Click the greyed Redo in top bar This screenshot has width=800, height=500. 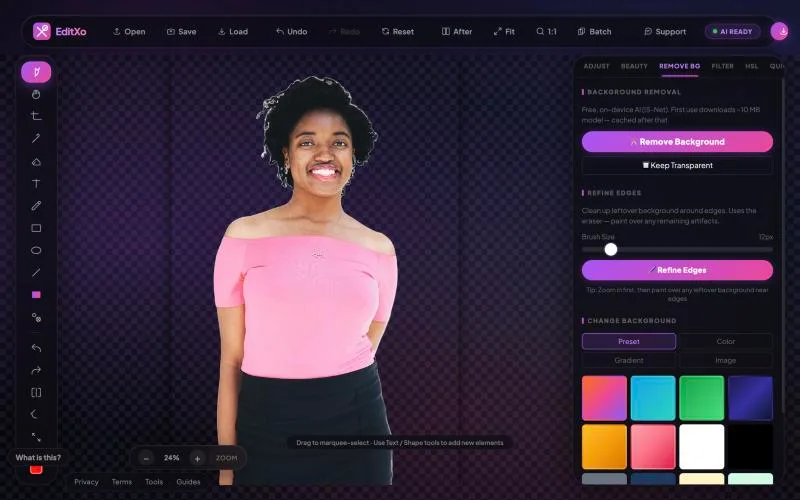(x=344, y=32)
